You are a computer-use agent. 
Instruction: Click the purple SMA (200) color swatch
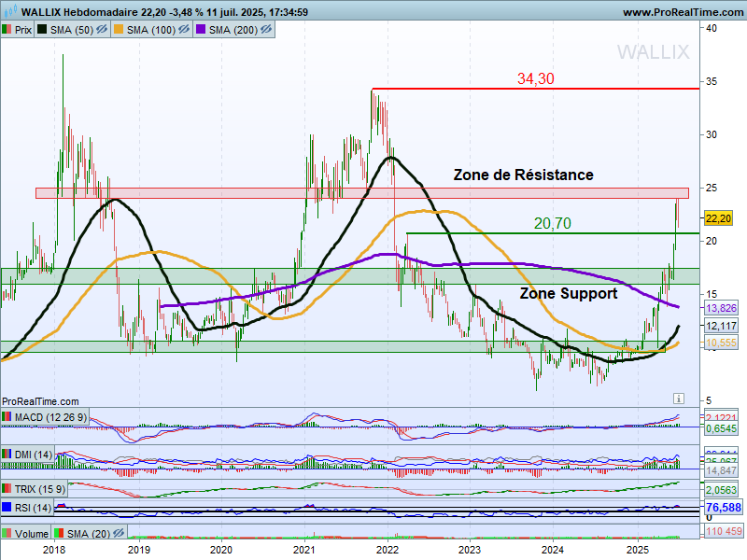point(201,30)
